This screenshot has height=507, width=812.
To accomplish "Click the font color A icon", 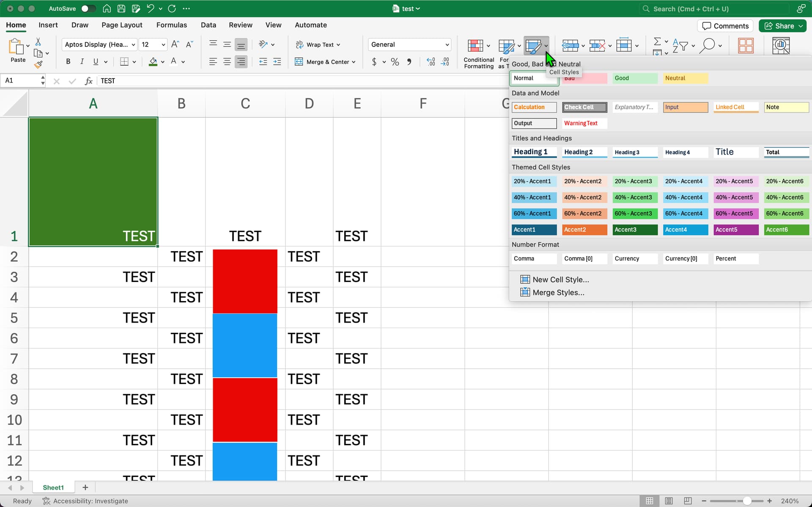I will (173, 62).
